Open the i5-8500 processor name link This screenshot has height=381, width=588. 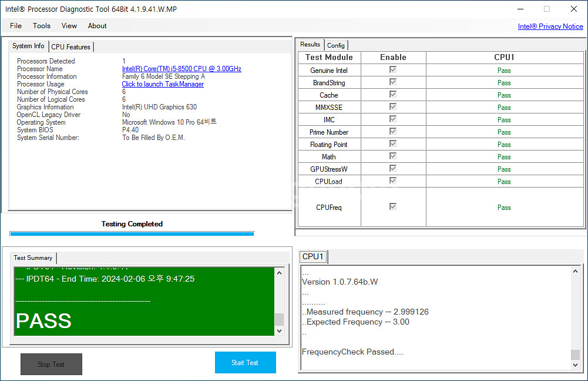click(182, 69)
